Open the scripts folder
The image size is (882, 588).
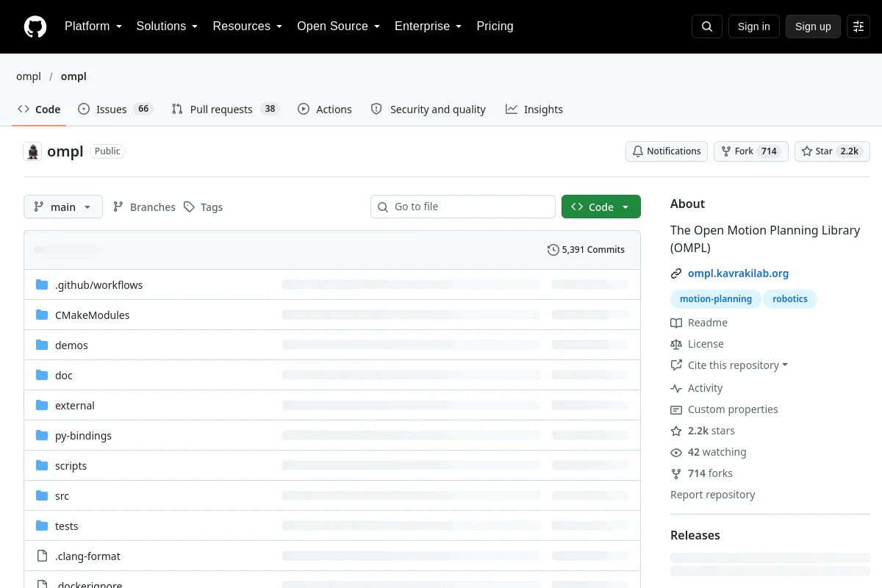coord(71,465)
